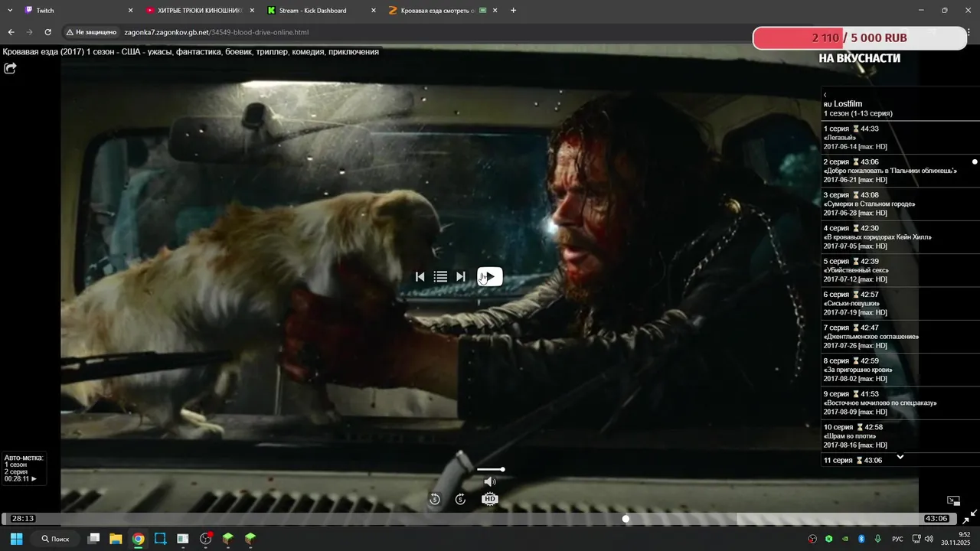Go back in browser history

click(11, 32)
